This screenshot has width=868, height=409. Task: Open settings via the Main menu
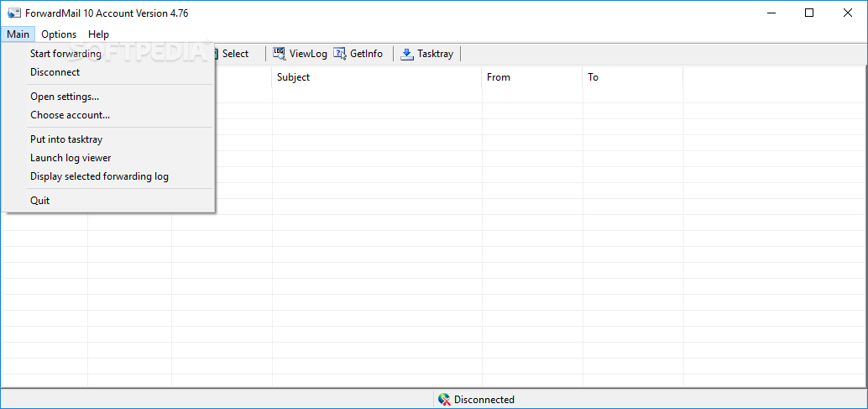[x=108, y=97]
